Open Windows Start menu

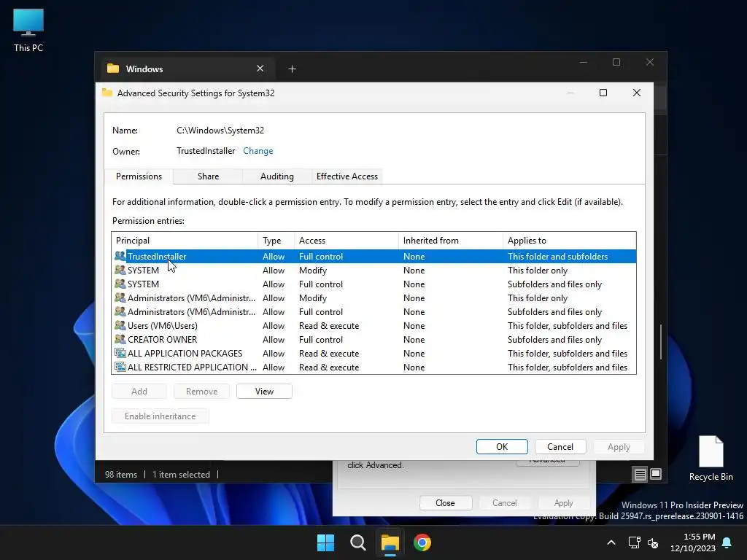pyautogui.click(x=326, y=542)
